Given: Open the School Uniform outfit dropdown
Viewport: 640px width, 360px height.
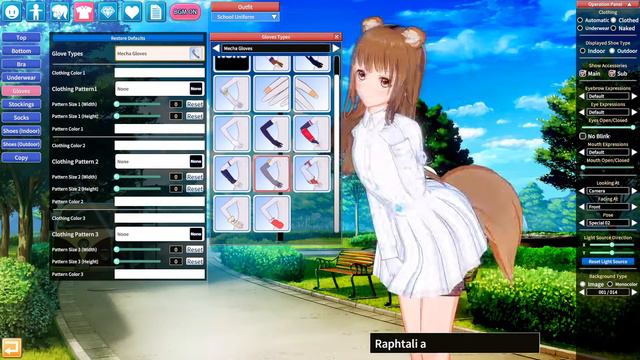Looking at the screenshot, I should [245, 17].
